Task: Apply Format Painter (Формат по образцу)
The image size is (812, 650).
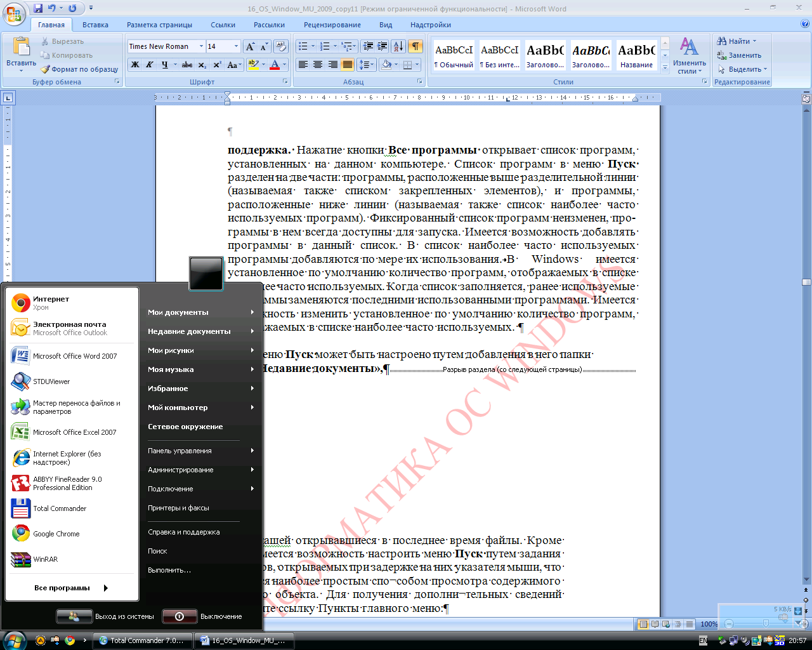Action: pos(80,69)
